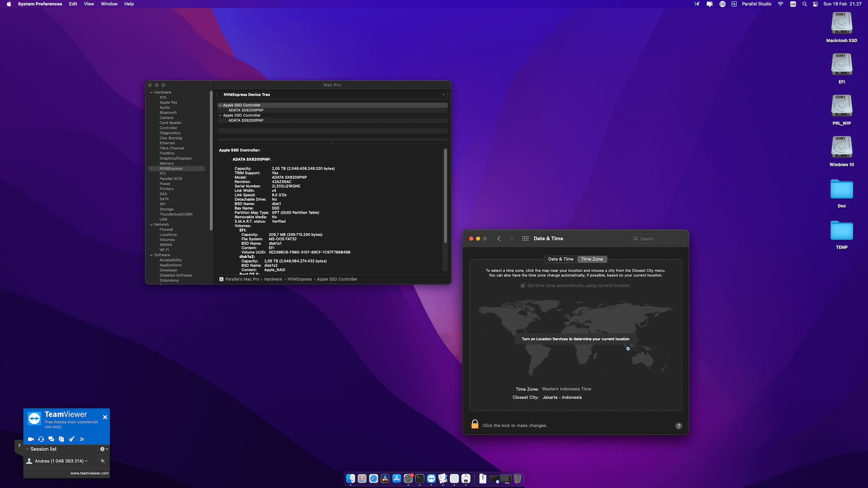
Task: Open TeamViewer audio headset option
Action: (41, 439)
